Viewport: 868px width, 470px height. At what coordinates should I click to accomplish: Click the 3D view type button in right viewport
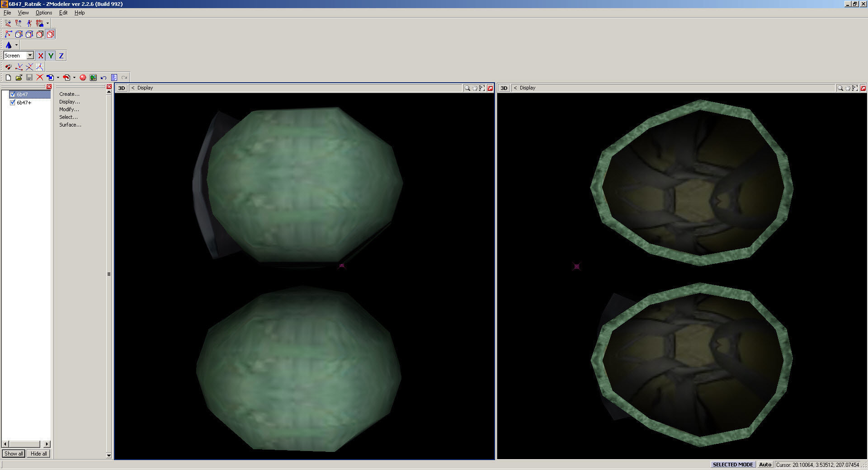pos(504,88)
